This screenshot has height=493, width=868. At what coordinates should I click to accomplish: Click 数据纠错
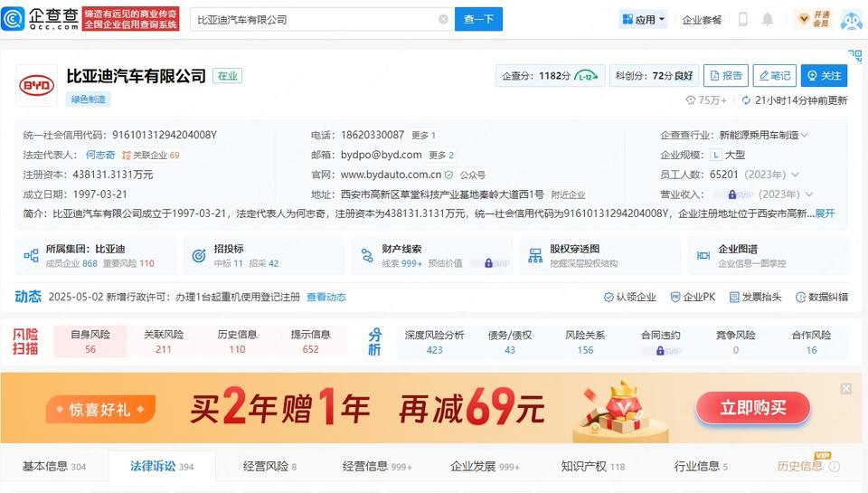coord(822,298)
